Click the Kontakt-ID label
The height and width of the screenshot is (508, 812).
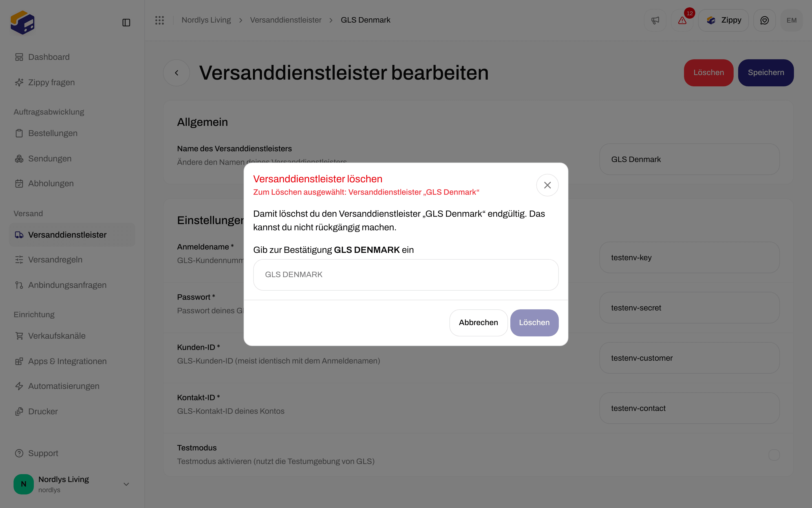198,397
